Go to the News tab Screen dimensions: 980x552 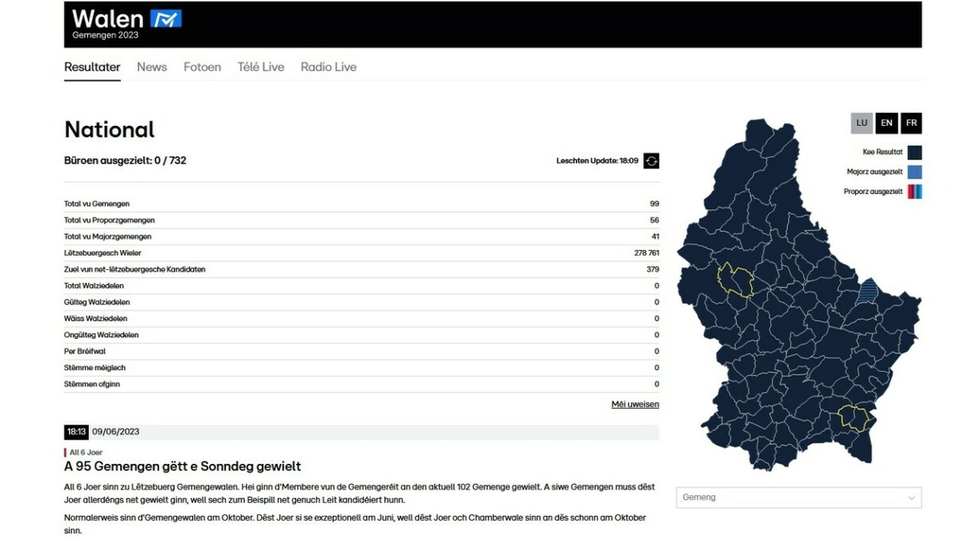point(151,67)
